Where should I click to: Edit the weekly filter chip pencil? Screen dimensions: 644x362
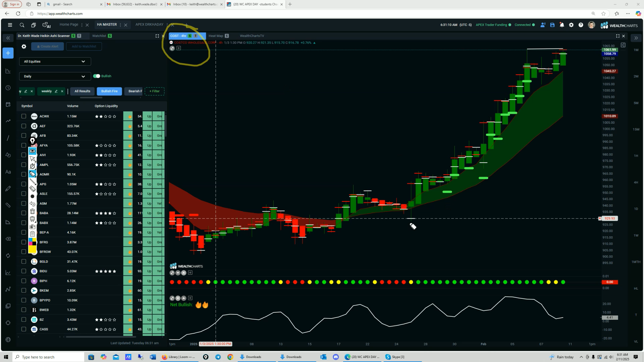click(56, 91)
